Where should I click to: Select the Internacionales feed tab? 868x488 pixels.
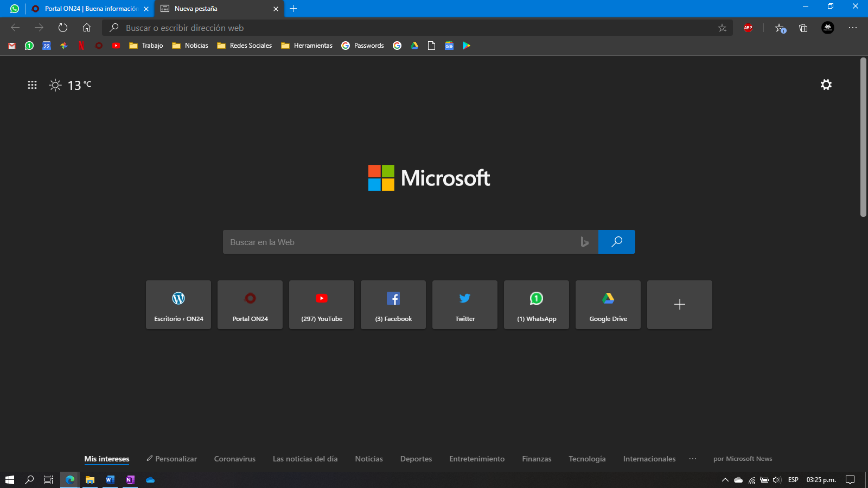[649, 459]
